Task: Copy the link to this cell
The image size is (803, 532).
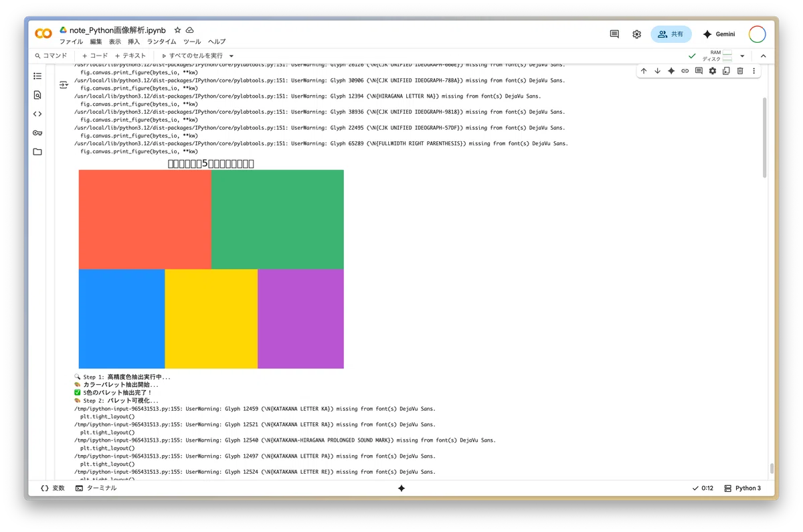Action: tap(685, 71)
